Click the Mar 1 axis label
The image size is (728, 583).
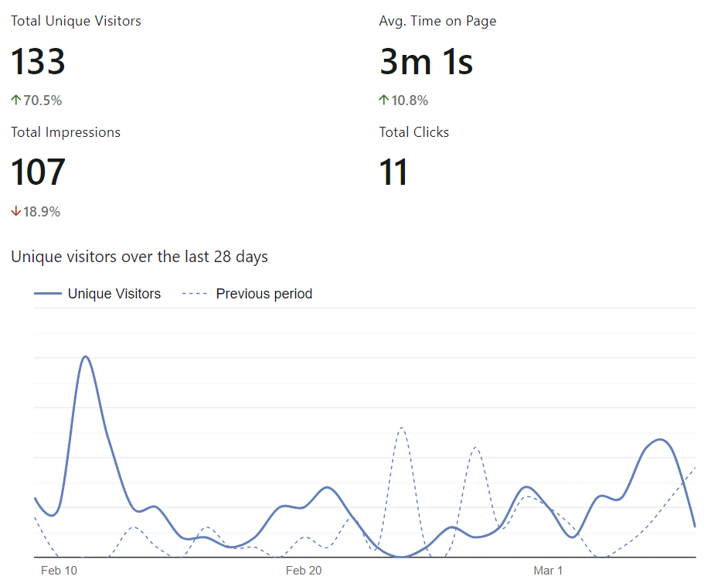point(548,571)
